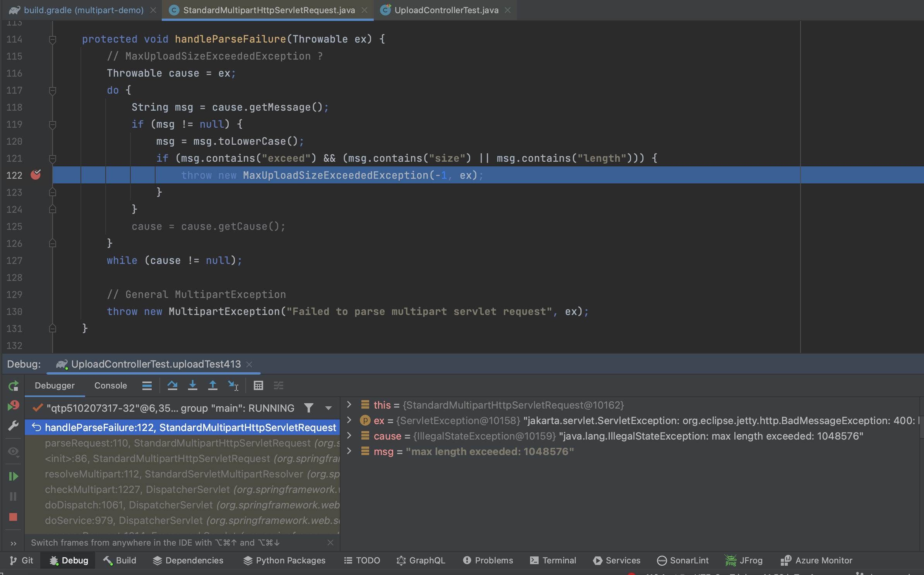This screenshot has width=924, height=575.
Task: Open the Terminal tool window
Action: tap(553, 560)
